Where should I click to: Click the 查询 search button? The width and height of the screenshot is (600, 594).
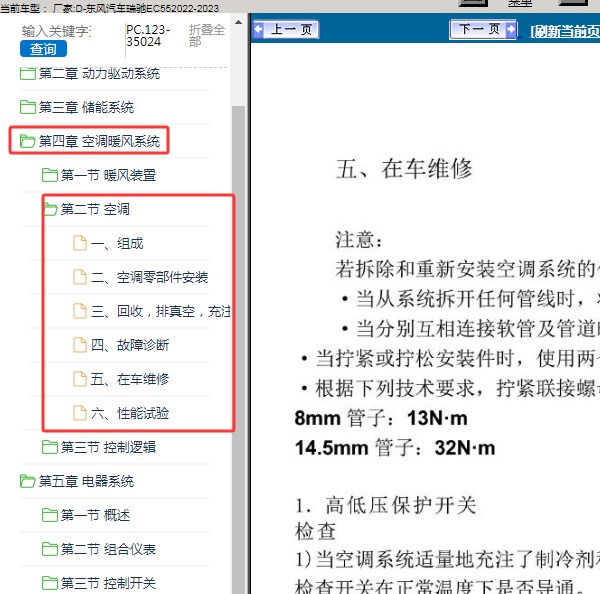point(43,49)
